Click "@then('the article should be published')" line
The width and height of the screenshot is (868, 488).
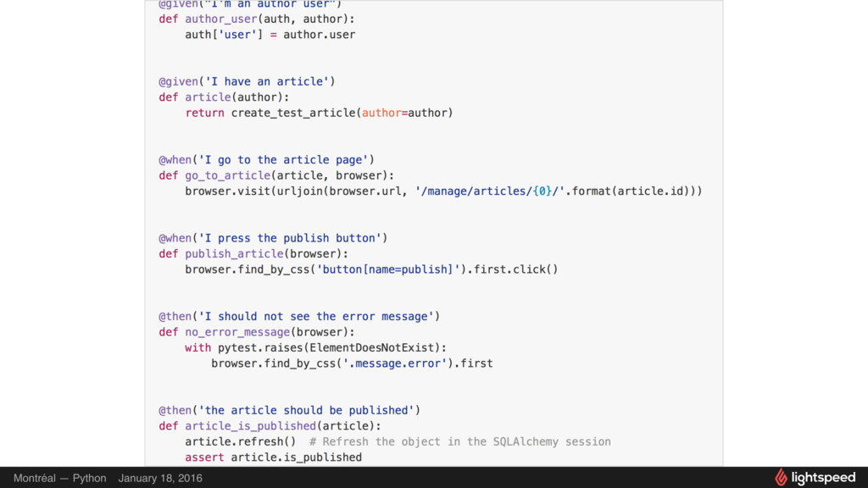(x=290, y=411)
